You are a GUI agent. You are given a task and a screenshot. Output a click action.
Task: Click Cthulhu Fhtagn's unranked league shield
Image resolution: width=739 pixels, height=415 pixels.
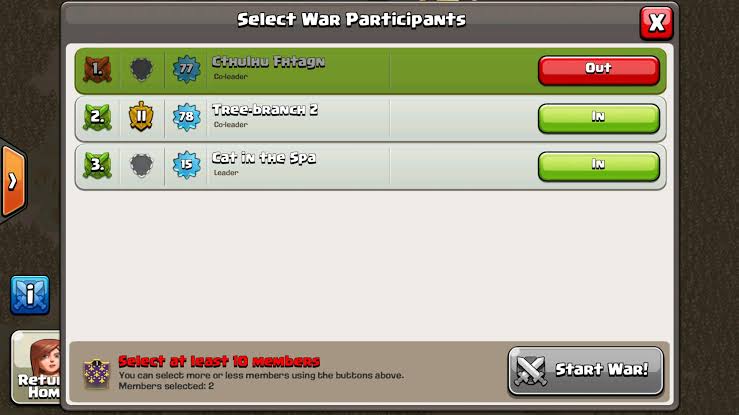(x=141, y=70)
